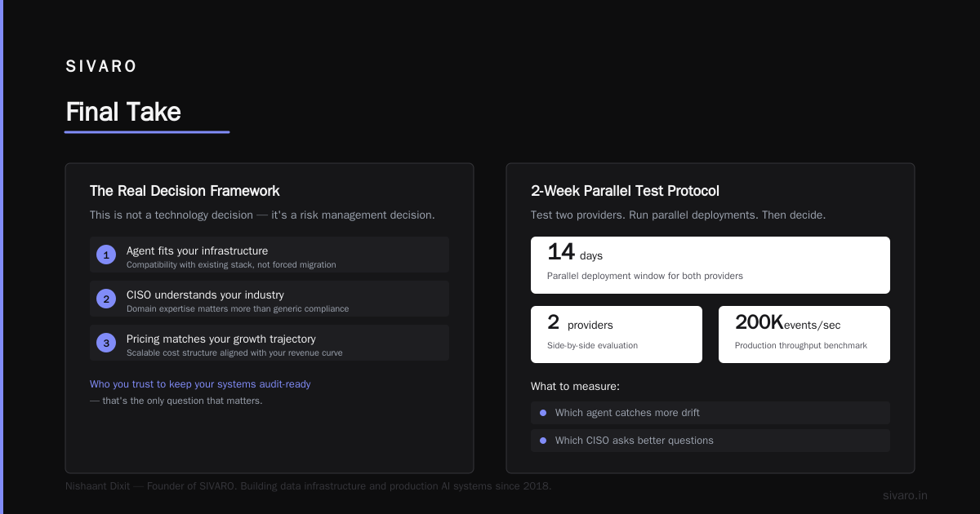Select the Final Take heading
This screenshot has height=514, width=980.
tap(123, 112)
